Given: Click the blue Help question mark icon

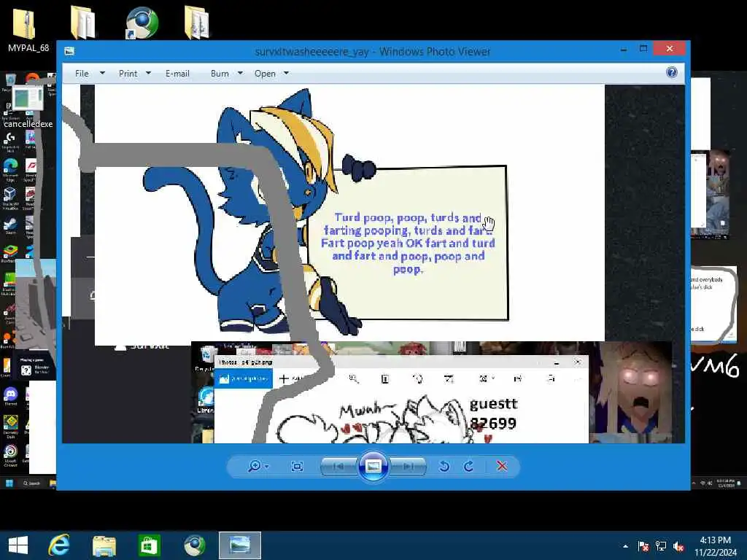Looking at the screenshot, I should coord(671,72).
